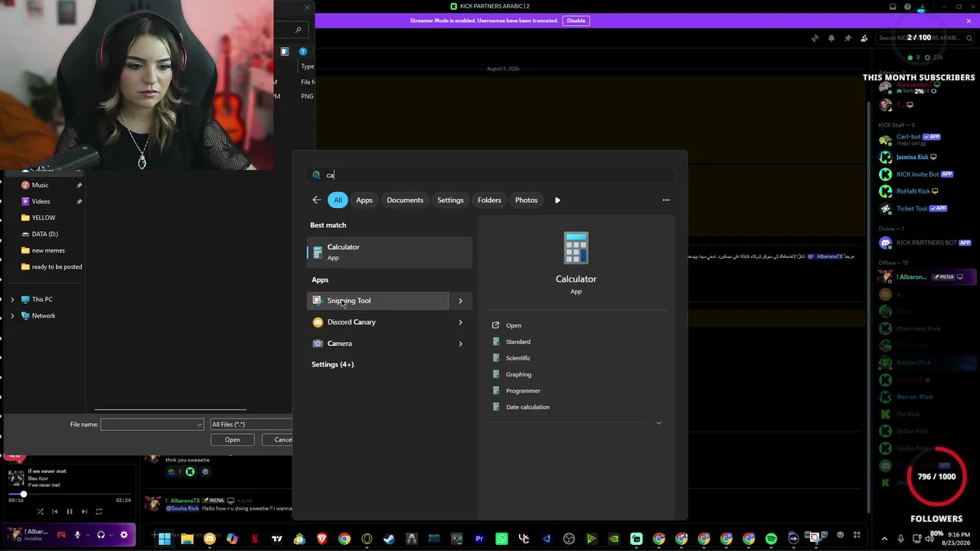Open Brave browser from taskbar

(322, 539)
